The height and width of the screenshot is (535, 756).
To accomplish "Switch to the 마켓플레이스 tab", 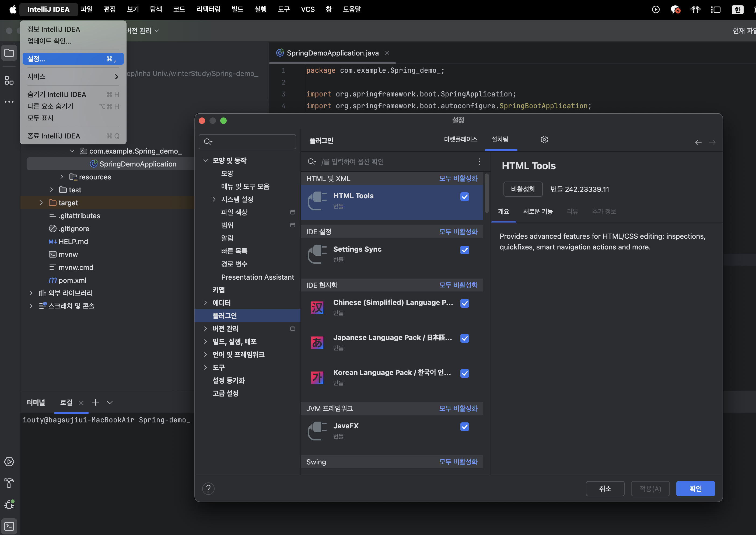I will tap(460, 139).
